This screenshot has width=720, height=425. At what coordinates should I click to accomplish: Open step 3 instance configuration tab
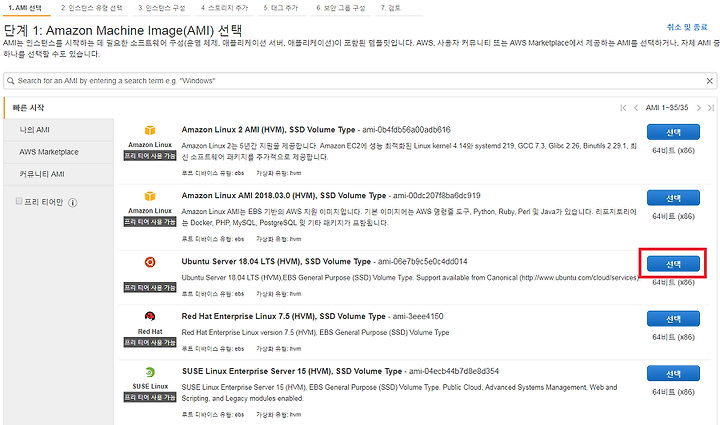(162, 8)
